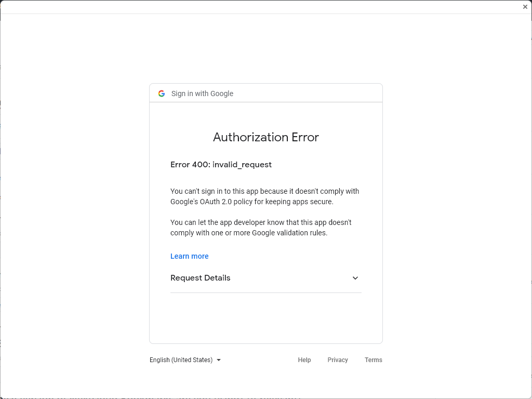Close the sign-in popup window
This screenshot has height=399, width=532.
click(525, 7)
